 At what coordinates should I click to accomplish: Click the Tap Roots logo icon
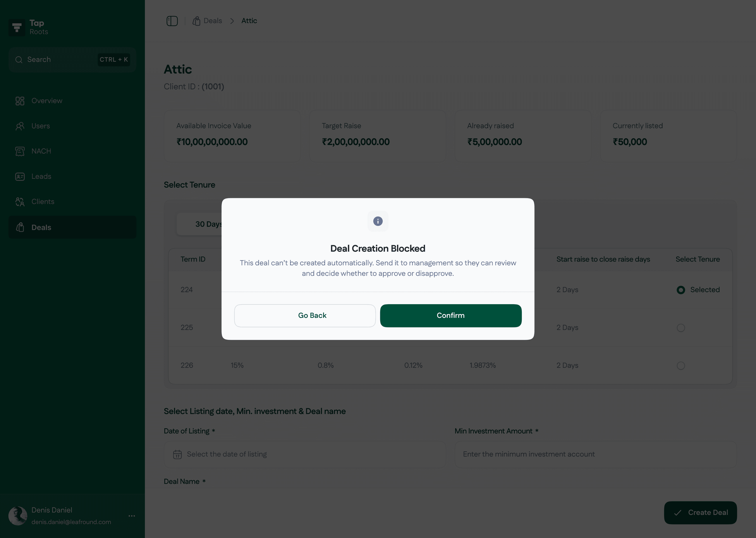coord(17,28)
